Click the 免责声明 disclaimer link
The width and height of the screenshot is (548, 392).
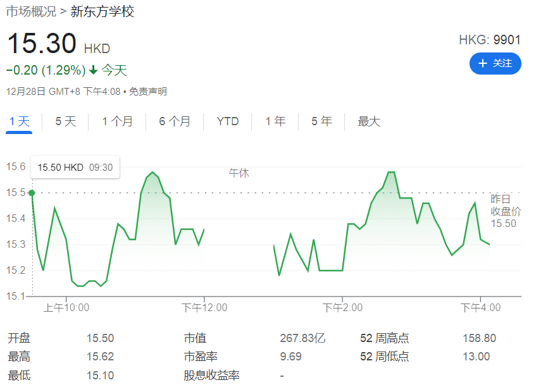(148, 92)
